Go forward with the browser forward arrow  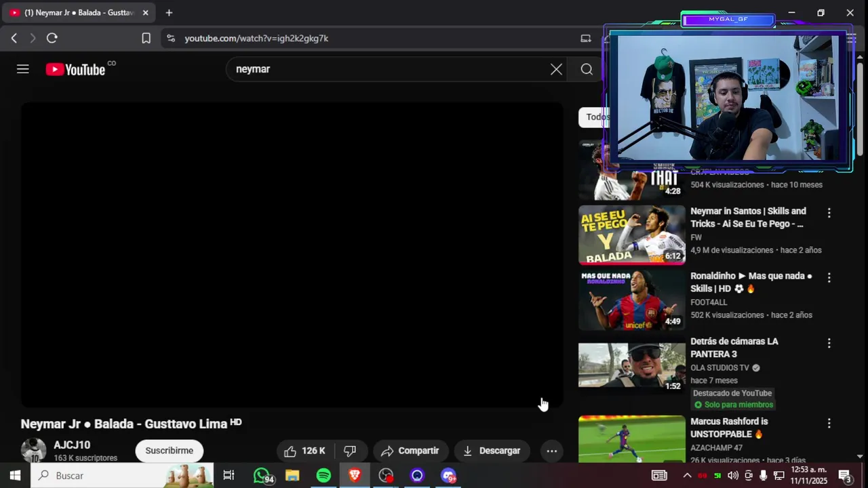click(x=32, y=39)
